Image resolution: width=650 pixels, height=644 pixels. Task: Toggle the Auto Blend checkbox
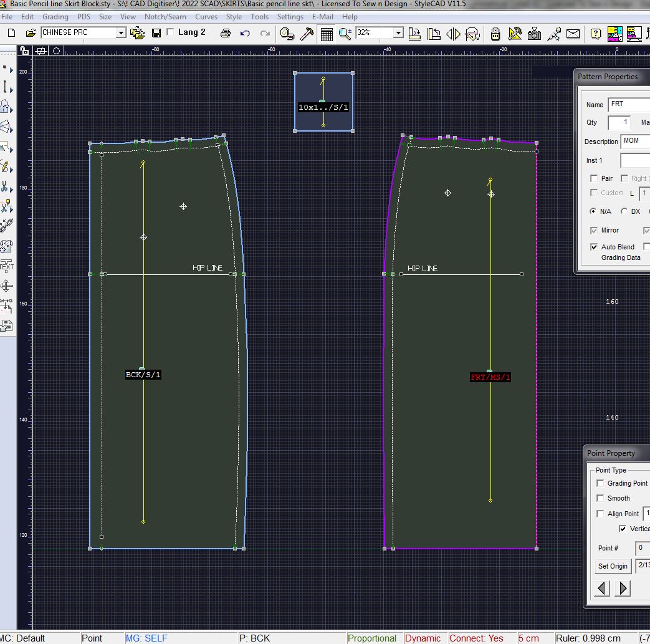[x=595, y=247]
